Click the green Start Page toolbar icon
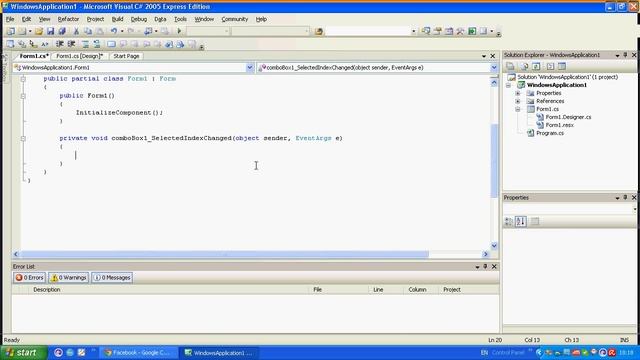This screenshot has height=360, width=640. tap(472, 31)
